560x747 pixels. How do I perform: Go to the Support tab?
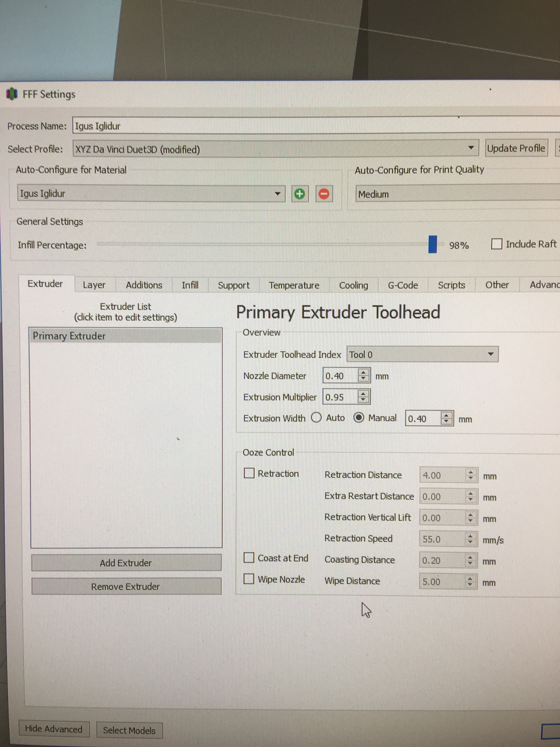pyautogui.click(x=234, y=285)
